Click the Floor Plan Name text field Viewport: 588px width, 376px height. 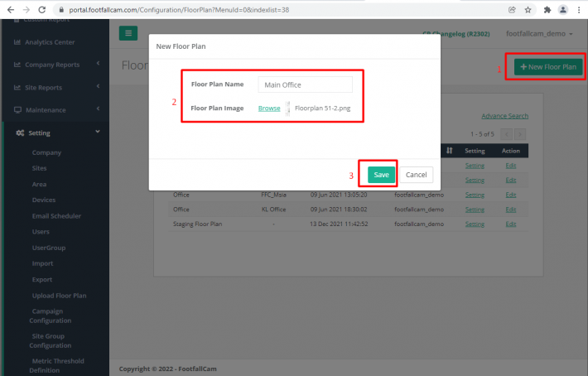[x=305, y=84]
